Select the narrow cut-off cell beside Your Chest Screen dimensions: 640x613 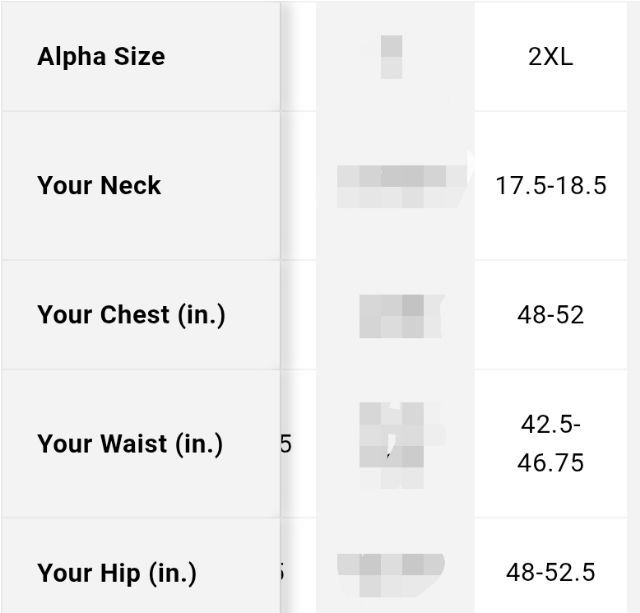pos(298,315)
